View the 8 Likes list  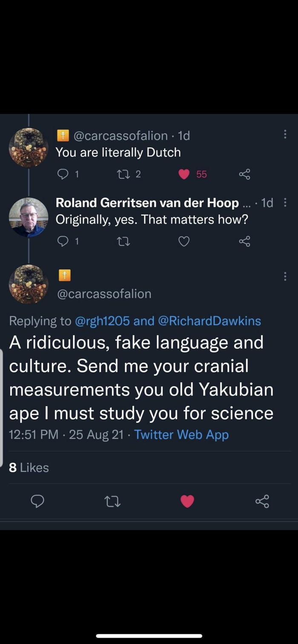click(x=29, y=468)
